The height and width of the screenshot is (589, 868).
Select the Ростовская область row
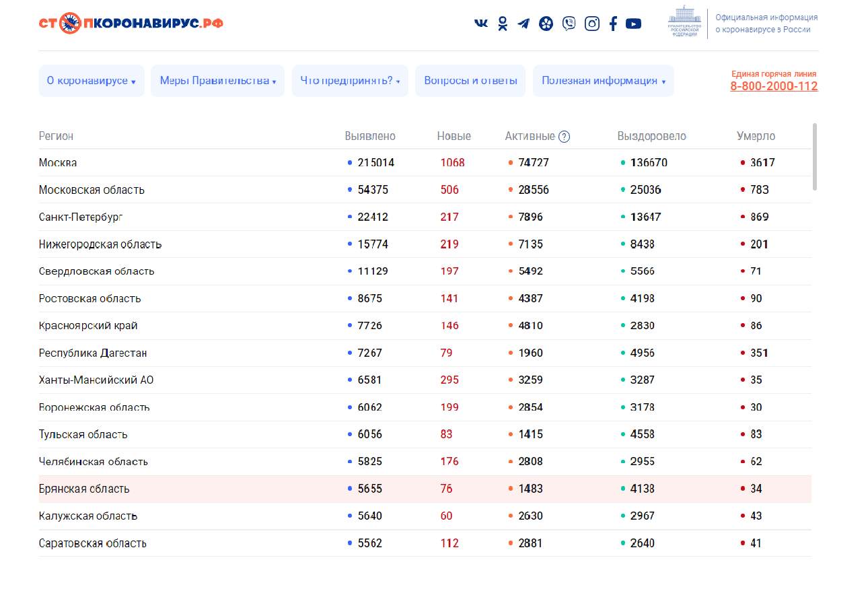tap(425, 298)
